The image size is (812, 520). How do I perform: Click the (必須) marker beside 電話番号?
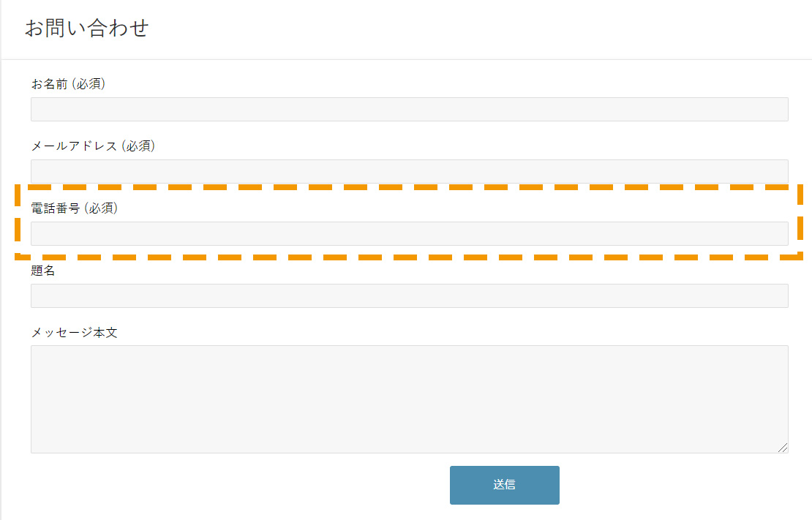coord(101,208)
